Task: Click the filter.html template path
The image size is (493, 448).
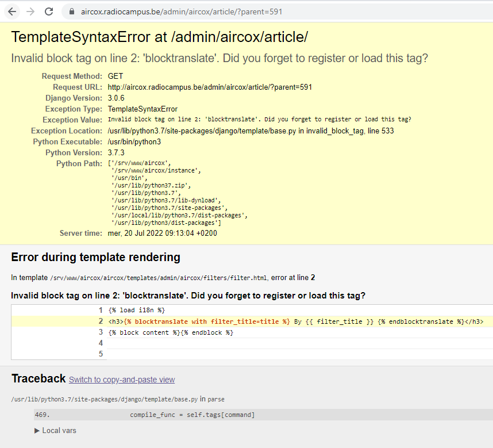Action: [x=158, y=278]
